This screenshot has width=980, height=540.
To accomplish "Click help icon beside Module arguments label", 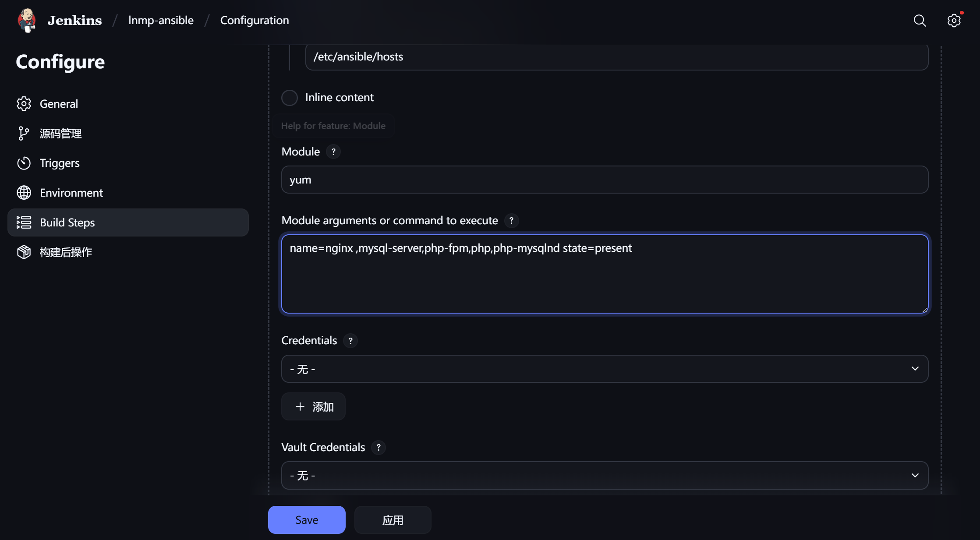I will [x=511, y=221].
